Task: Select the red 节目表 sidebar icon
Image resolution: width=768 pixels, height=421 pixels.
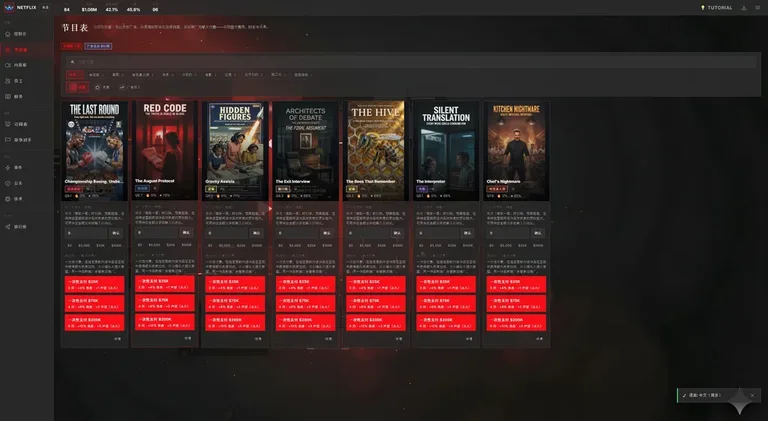Action: point(8,49)
